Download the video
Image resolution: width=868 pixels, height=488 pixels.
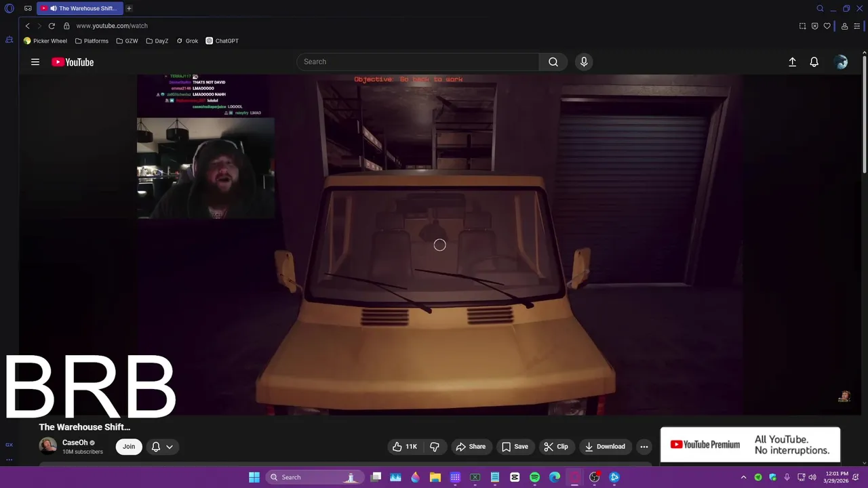click(x=605, y=447)
